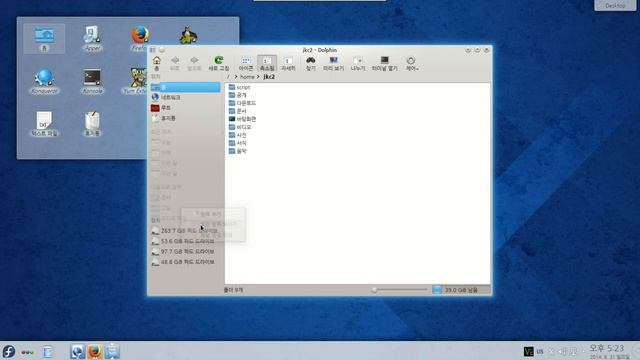Click Dolphin task entry in the taskbar
The width and height of the screenshot is (640, 360).
[x=112, y=351]
